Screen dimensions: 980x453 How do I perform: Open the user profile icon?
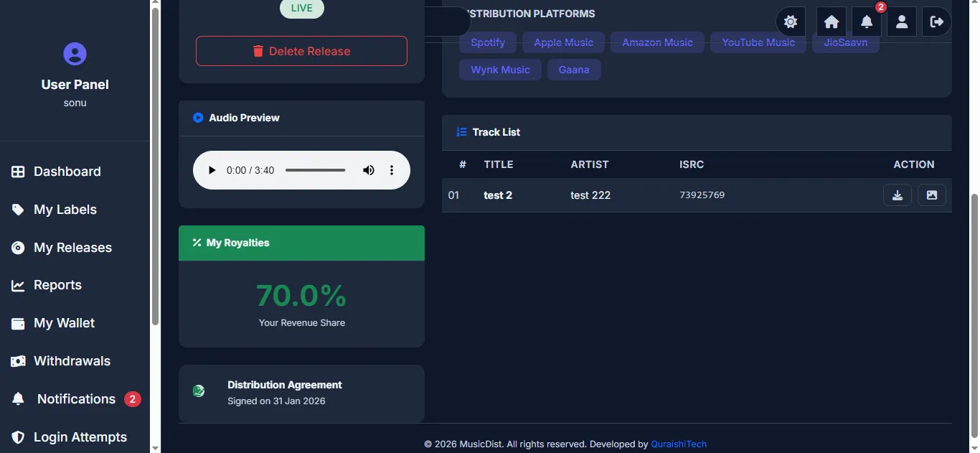point(902,22)
